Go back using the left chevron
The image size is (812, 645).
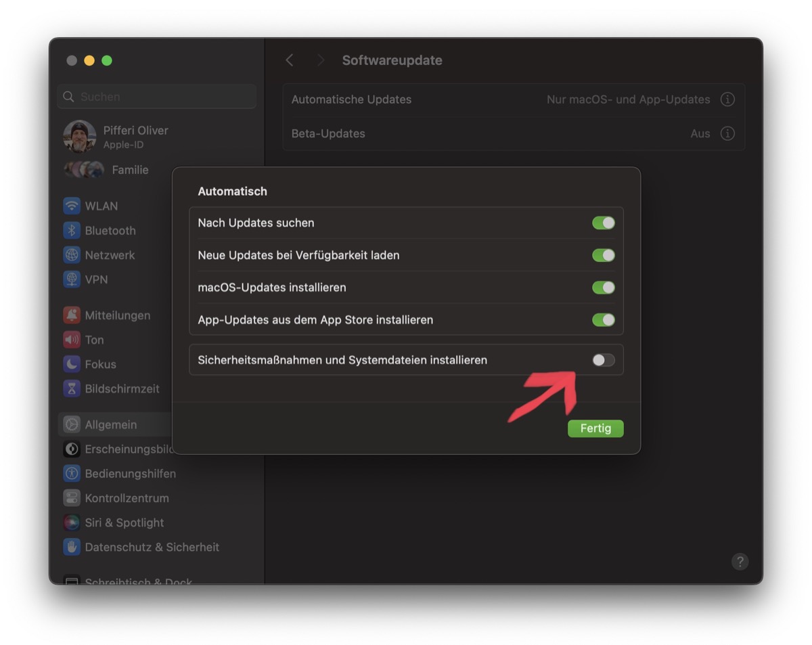click(290, 60)
